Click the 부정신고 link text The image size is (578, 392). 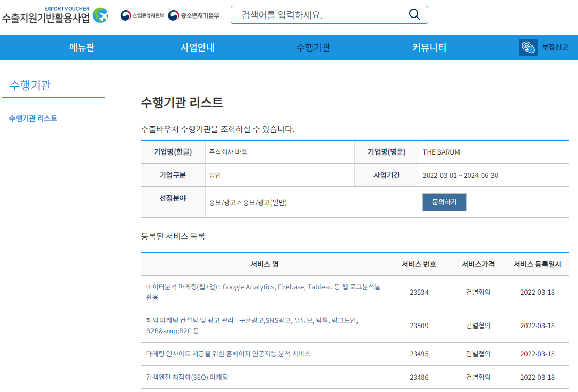tap(555, 47)
